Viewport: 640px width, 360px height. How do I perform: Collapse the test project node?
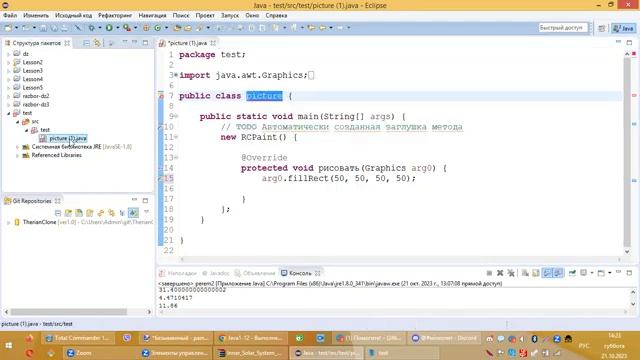(9, 113)
